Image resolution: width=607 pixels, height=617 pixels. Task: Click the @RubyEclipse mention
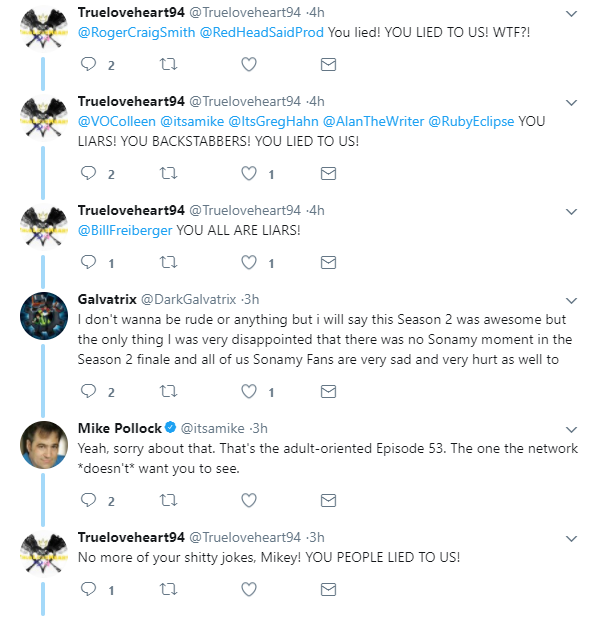pyautogui.click(x=471, y=121)
